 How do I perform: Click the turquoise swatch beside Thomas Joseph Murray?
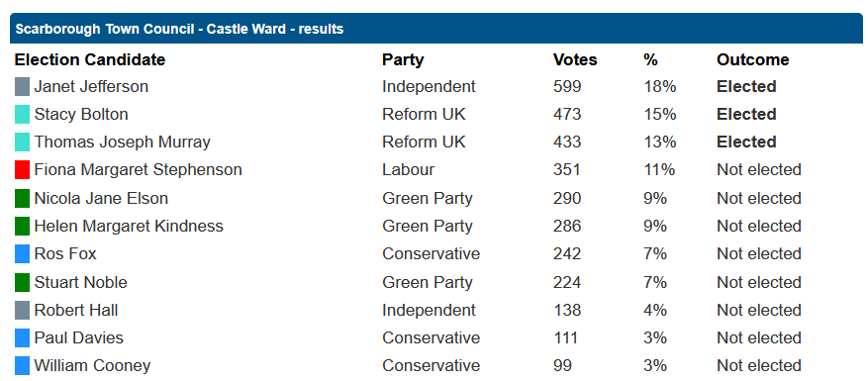coord(22,143)
